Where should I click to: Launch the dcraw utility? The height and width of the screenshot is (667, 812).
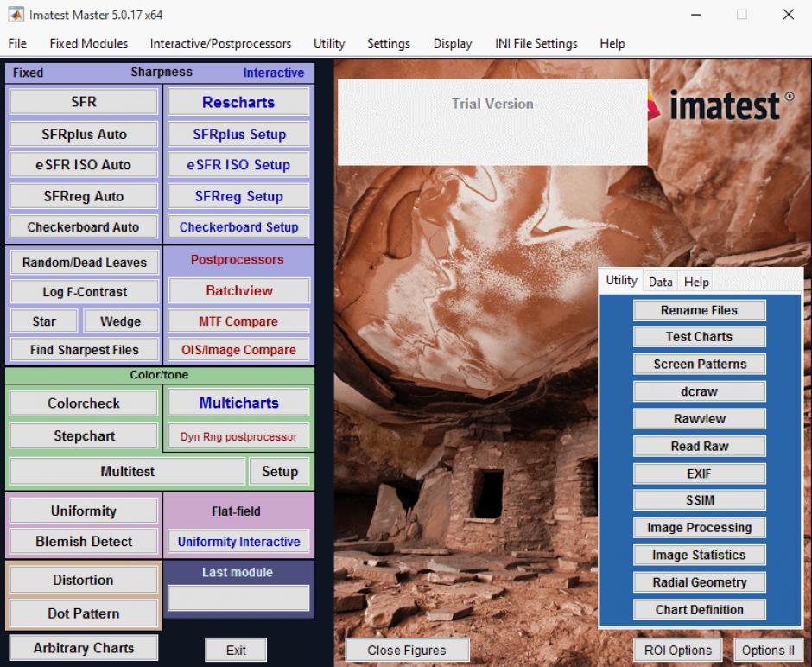[x=699, y=391]
